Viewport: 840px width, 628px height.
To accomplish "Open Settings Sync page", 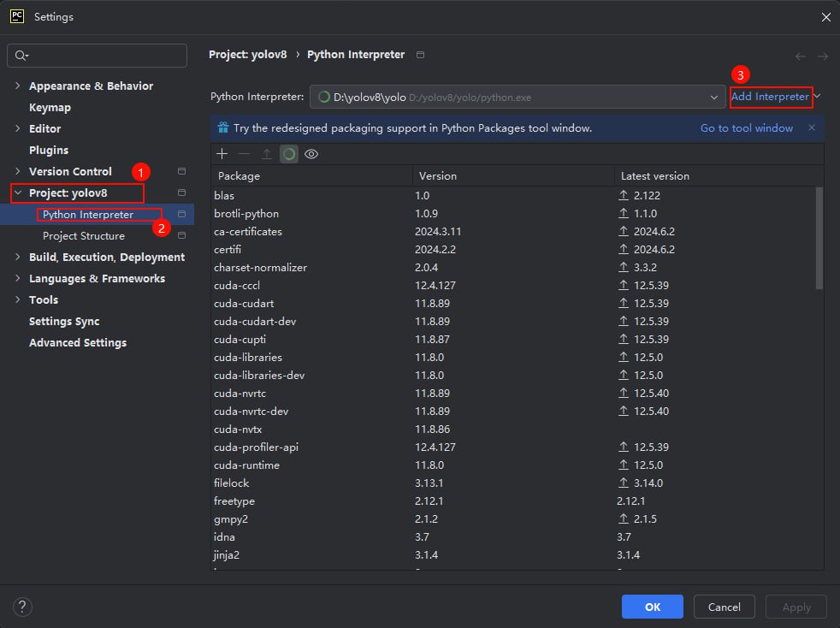I will pos(64,322).
